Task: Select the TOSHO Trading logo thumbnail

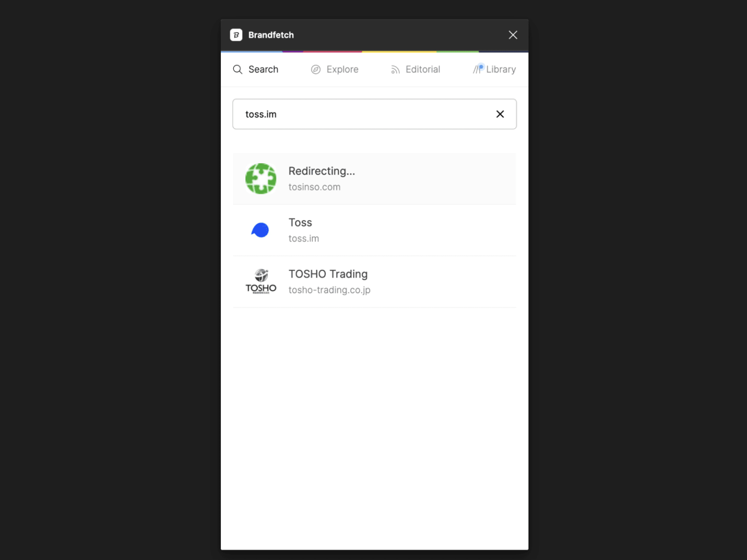Action: pos(261,281)
